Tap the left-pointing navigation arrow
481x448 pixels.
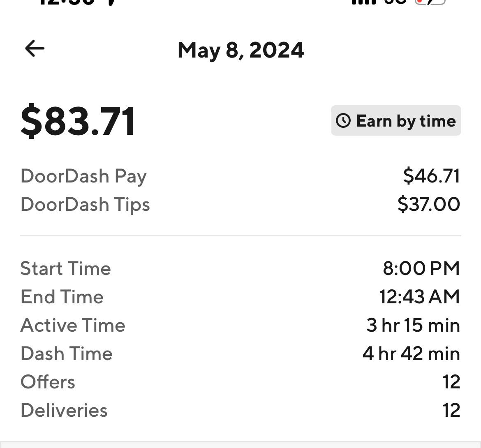coord(34,48)
